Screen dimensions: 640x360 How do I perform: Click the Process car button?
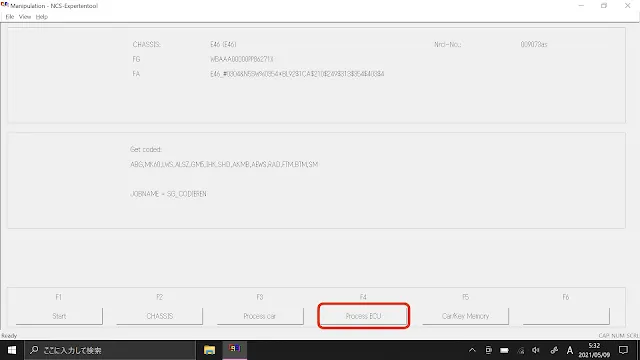tap(260, 316)
